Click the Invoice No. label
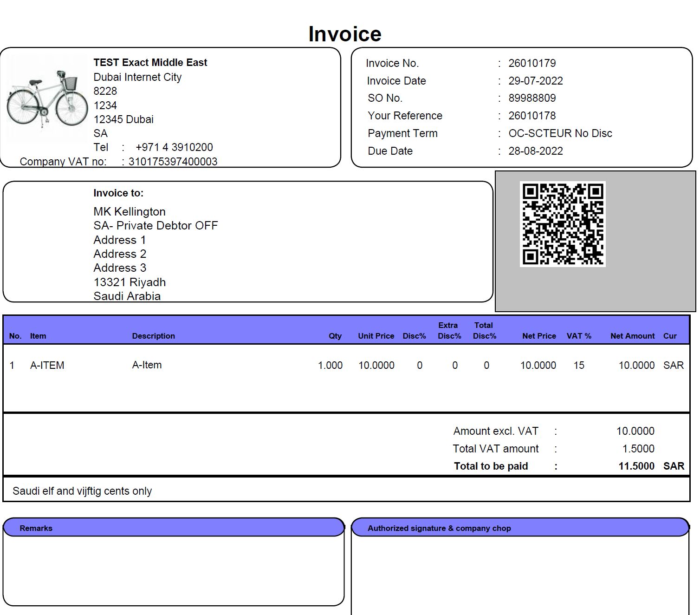 tap(392, 63)
